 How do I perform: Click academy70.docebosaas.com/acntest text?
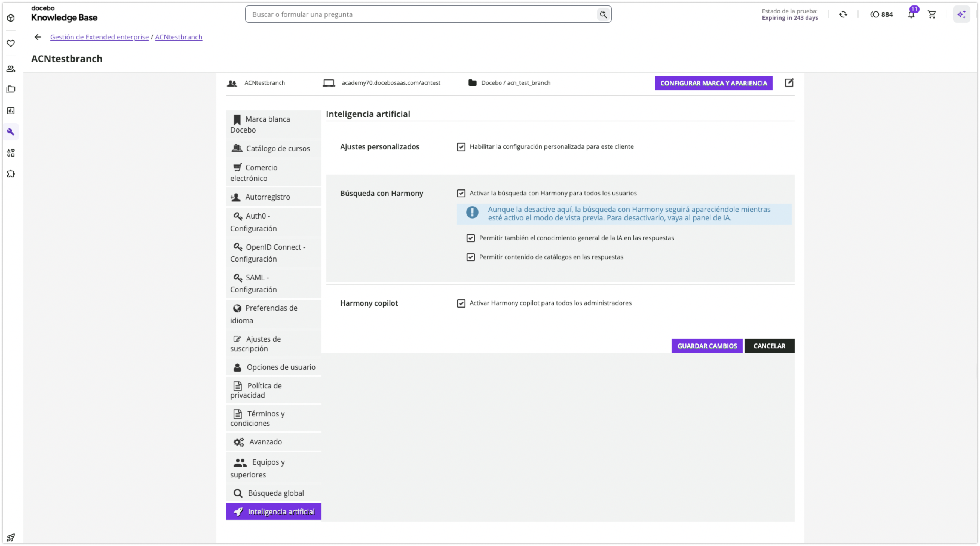pos(391,83)
